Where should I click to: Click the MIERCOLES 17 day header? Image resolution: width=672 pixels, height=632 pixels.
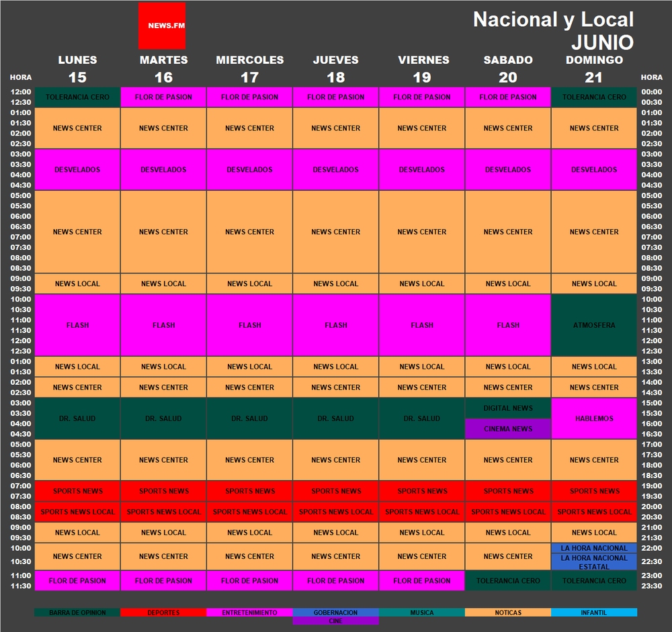pyautogui.click(x=249, y=66)
